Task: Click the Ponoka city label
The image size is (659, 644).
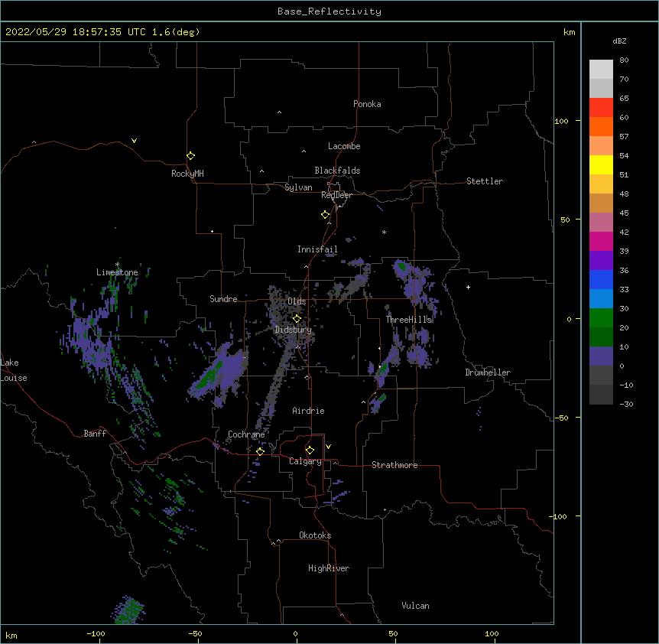Action: click(x=367, y=104)
